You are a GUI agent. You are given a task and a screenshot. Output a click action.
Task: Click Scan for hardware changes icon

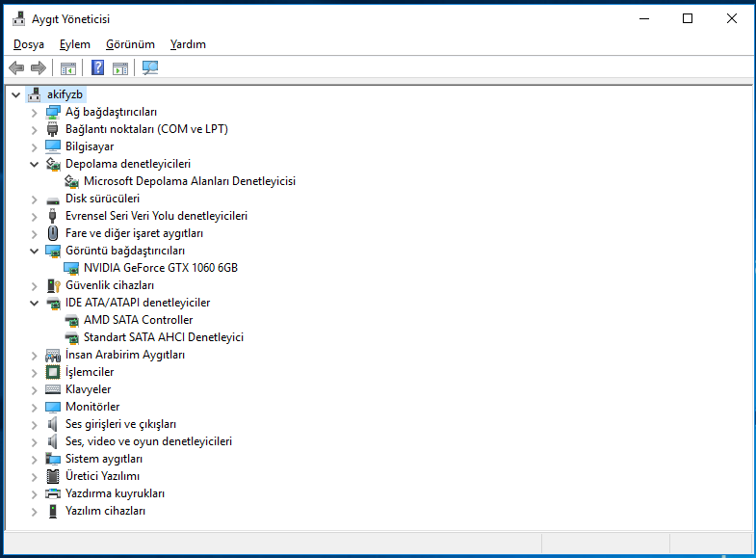[150, 67]
